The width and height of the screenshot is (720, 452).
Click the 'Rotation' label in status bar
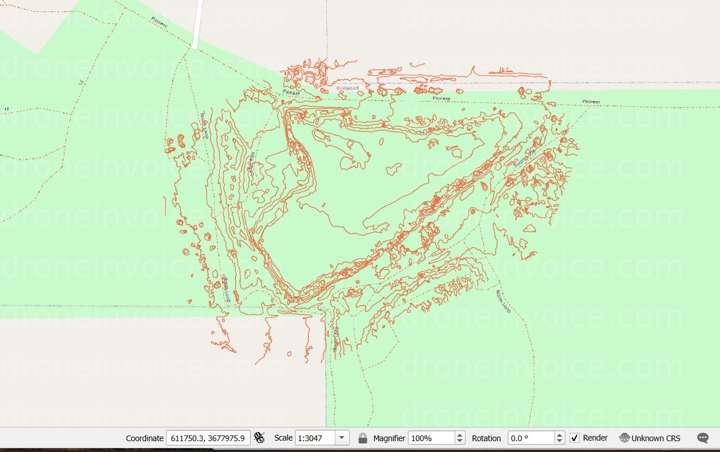(486, 438)
